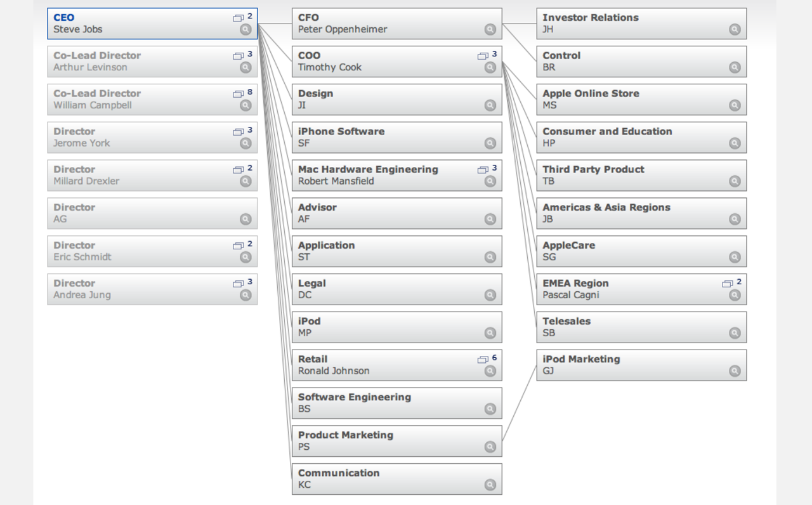Click magnifier icon on iPod Marketing card
The width and height of the screenshot is (812, 505).
coord(735,371)
